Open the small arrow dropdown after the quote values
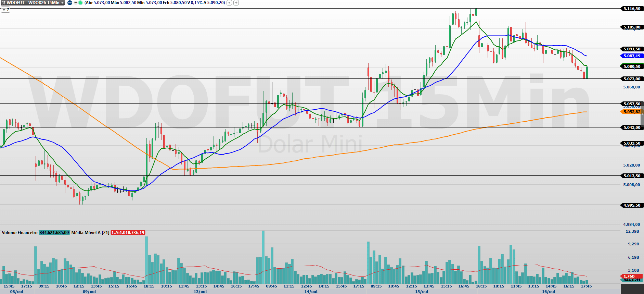The width and height of the screenshot is (644, 294). point(229,3)
